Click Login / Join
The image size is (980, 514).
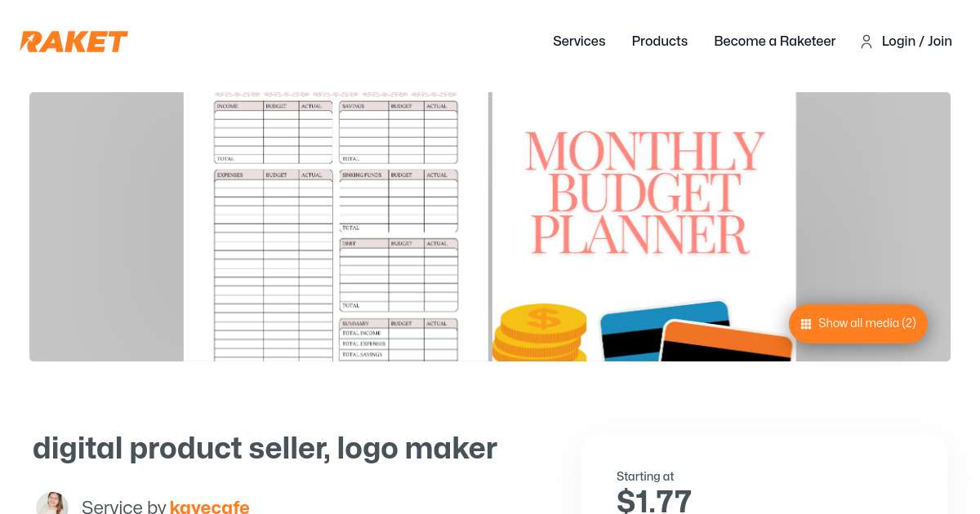pyautogui.click(x=916, y=42)
